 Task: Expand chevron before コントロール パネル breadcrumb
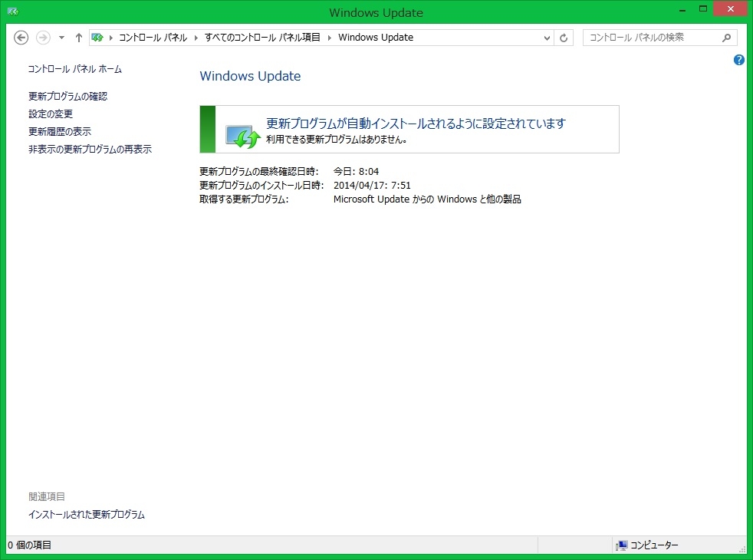click(111, 38)
